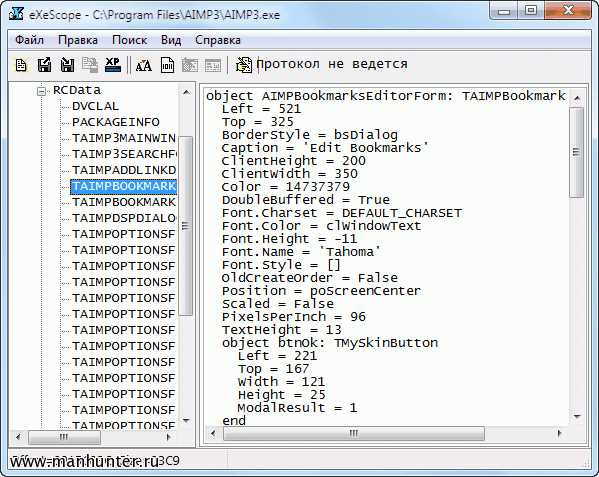Click the 'ClientHeight = 200' line
Image resolution: width=599 pixels, height=477 pixels.
[x=294, y=161]
